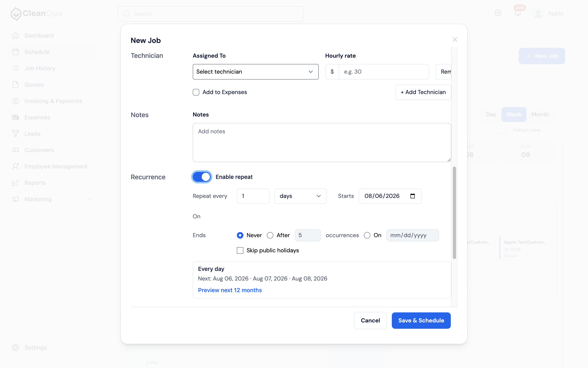
Task: Click the Reports chart icon
Action: coord(16,183)
